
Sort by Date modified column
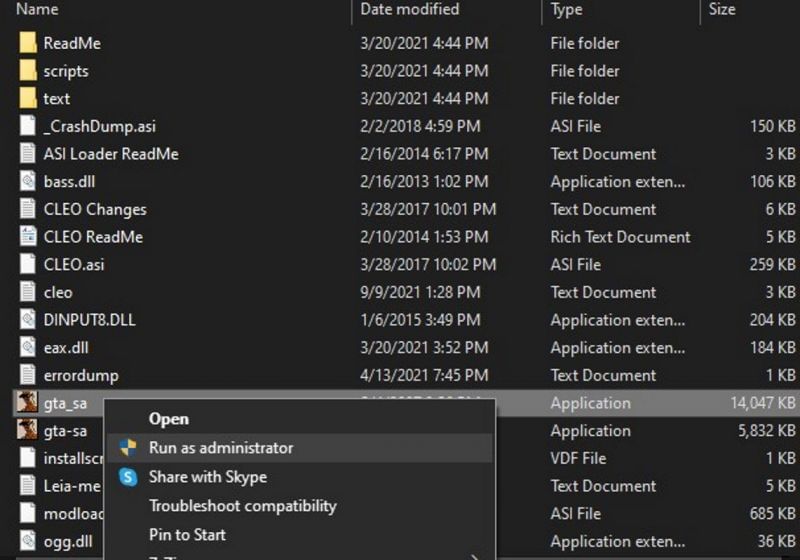coord(409,9)
